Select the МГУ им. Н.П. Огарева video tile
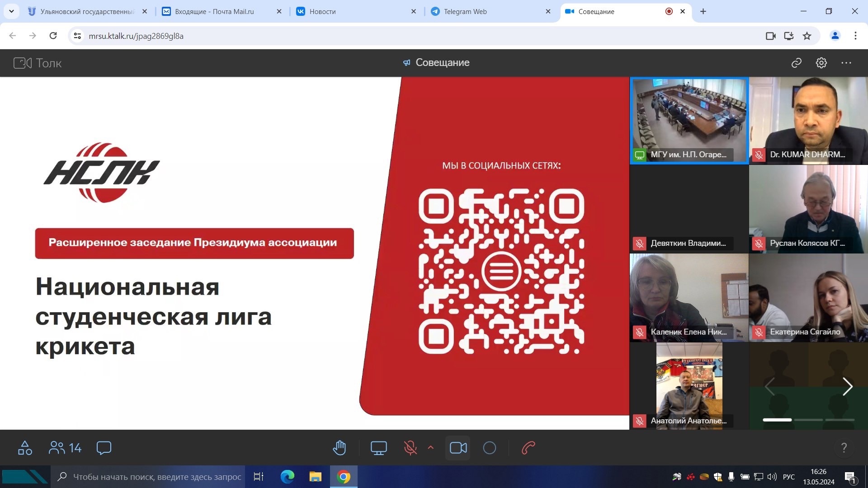Viewport: 868px width, 488px height. click(x=689, y=121)
